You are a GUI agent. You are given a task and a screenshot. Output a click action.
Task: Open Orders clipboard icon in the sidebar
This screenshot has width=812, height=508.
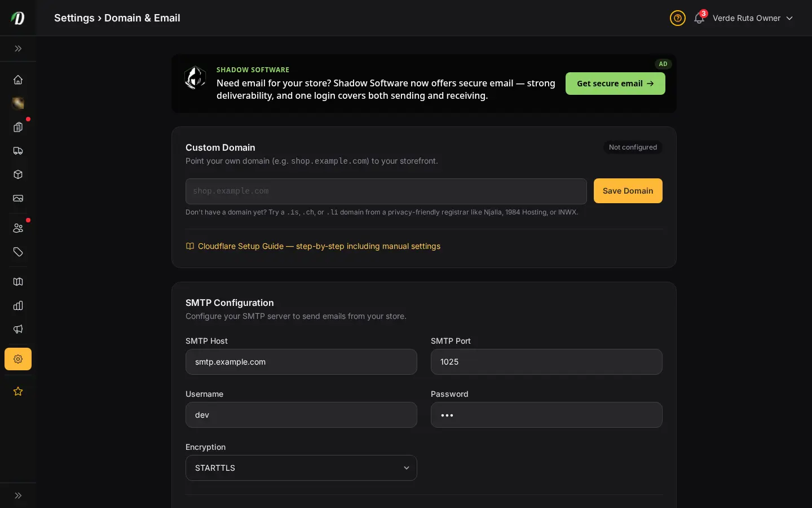[18, 127]
